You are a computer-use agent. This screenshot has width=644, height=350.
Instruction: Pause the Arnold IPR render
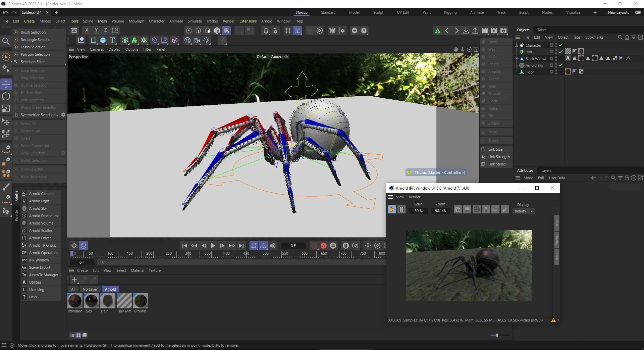401,209
